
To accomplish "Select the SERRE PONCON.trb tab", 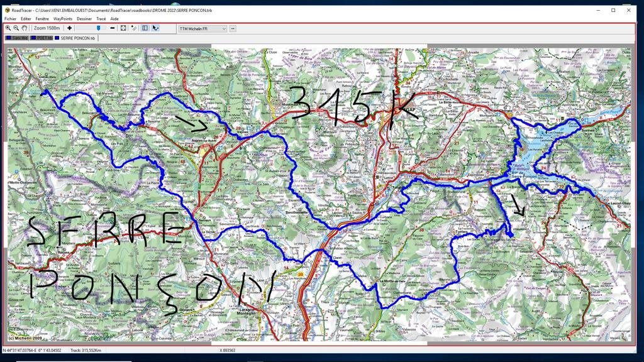I will [75, 38].
